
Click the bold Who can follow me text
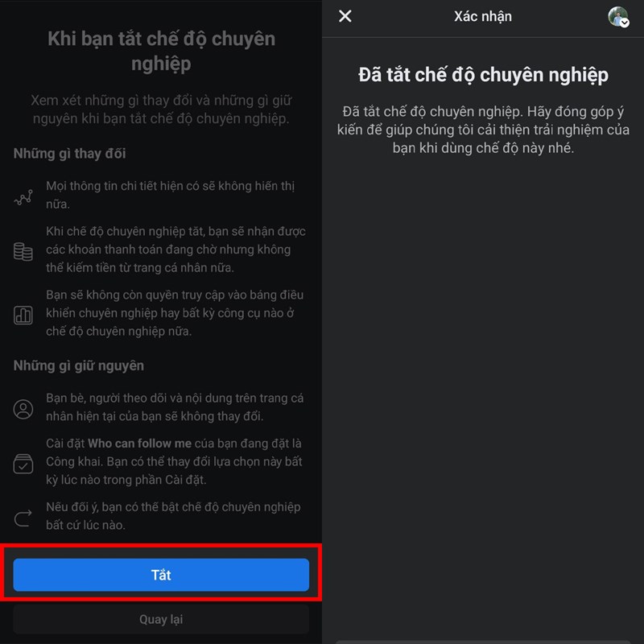pyautogui.click(x=139, y=444)
